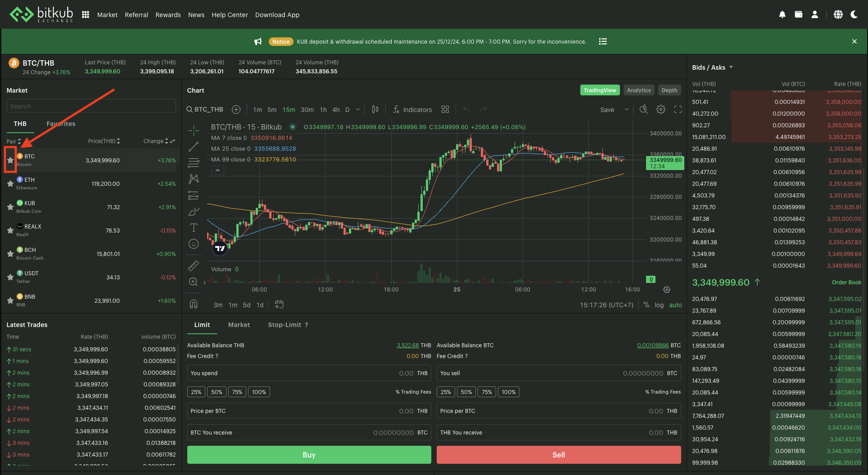Select the ruler measure tool
This screenshot has height=475, width=868.
[x=194, y=266]
